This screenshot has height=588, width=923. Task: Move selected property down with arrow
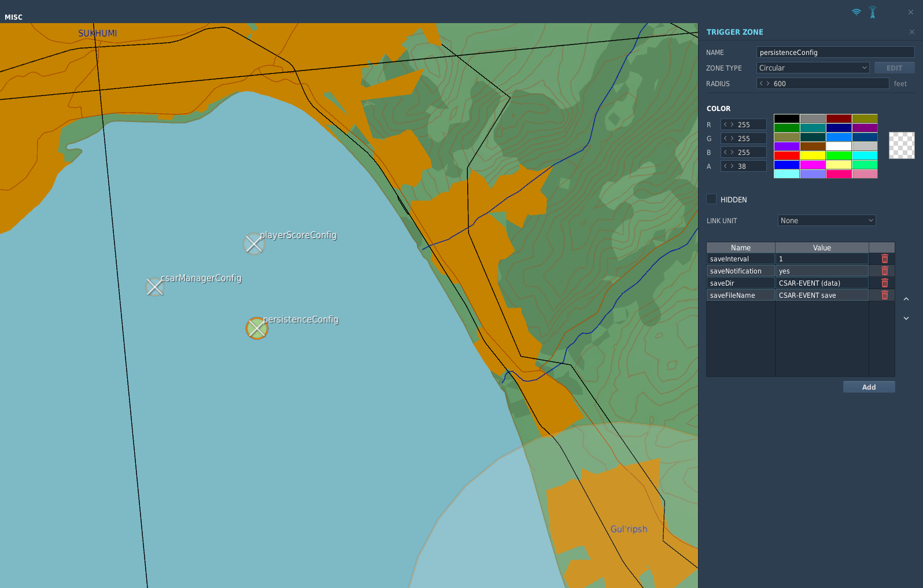click(x=906, y=318)
